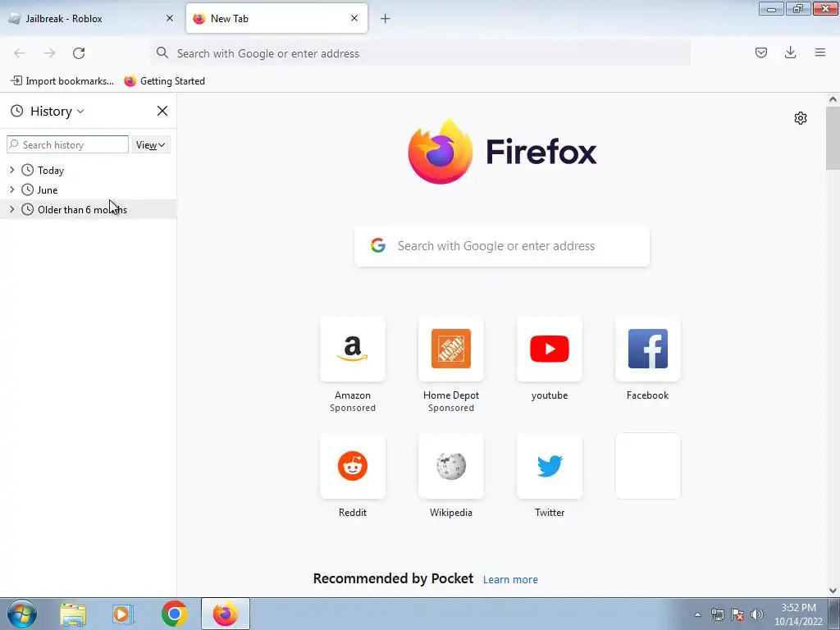
Task: Click the scrollbar up arrow
Action: pos(833,99)
